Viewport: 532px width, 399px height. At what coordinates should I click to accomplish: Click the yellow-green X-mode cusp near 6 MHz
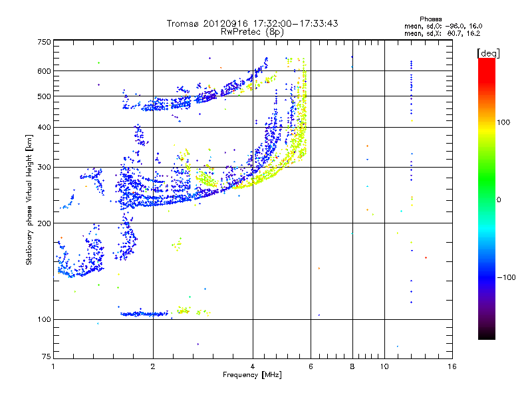(303, 112)
